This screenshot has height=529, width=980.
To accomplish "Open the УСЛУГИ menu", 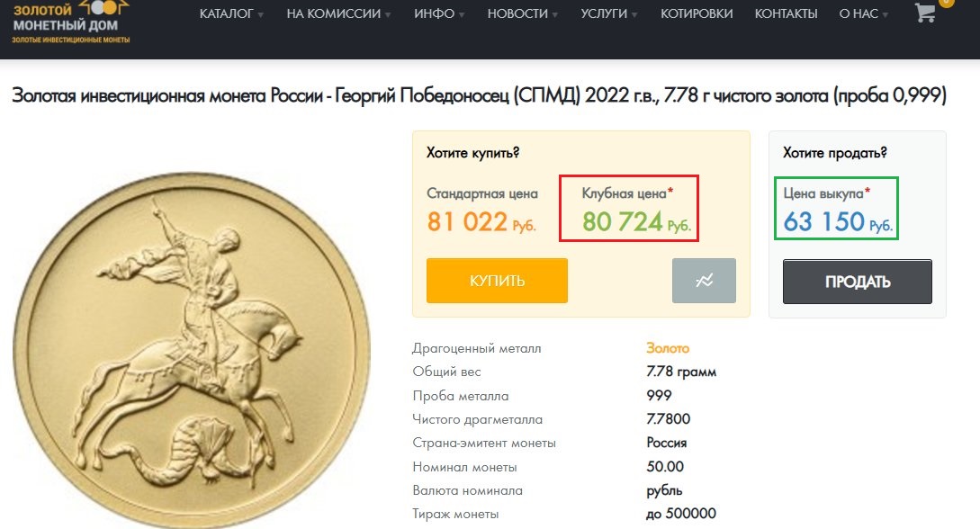I will 608,13.
